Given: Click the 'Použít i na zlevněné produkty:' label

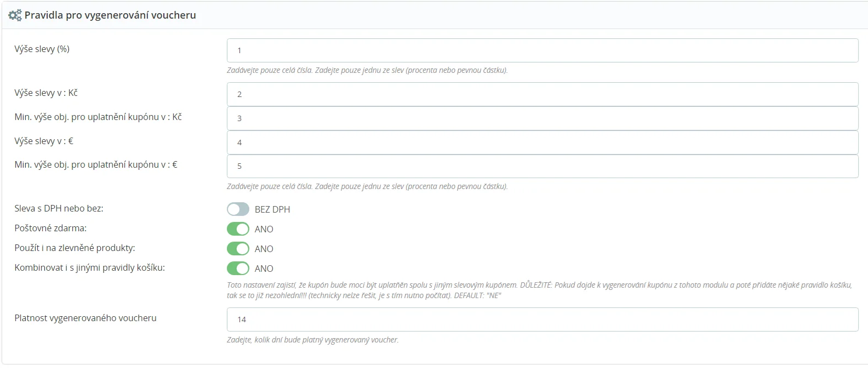Looking at the screenshot, I should tap(75, 248).
